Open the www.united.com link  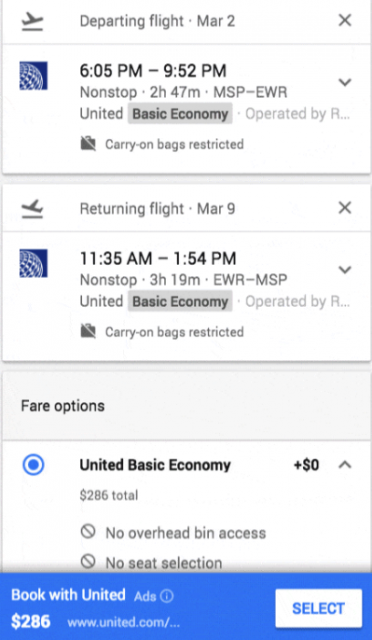[x=123, y=622]
